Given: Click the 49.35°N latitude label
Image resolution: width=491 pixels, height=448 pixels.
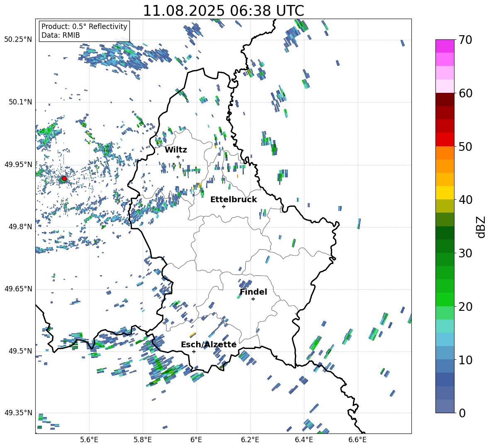Looking at the screenshot, I should pos(18,413).
